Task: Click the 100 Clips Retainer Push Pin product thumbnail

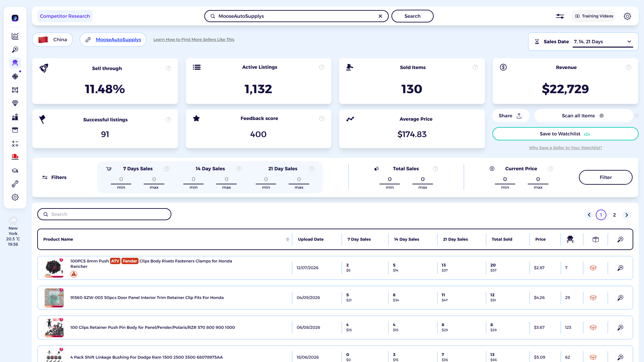Action: click(x=54, y=327)
